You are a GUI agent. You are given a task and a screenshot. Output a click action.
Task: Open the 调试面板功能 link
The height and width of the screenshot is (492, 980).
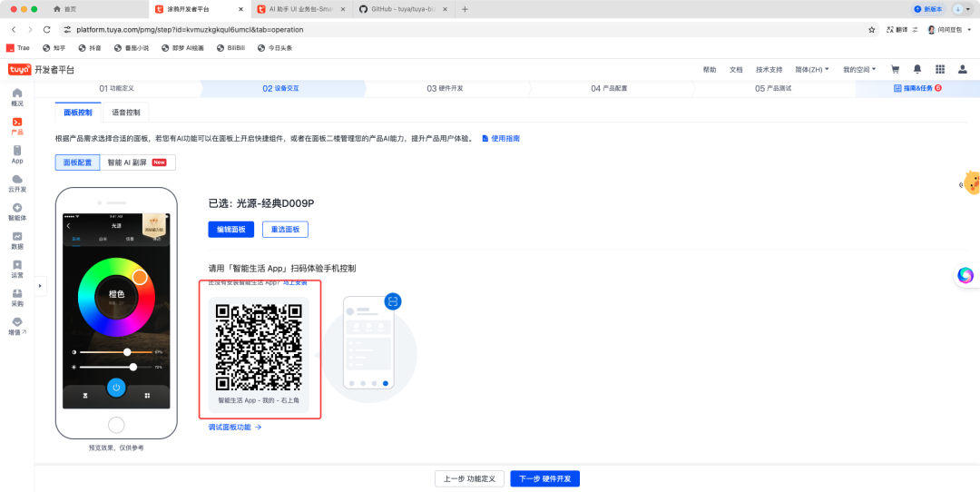click(235, 427)
